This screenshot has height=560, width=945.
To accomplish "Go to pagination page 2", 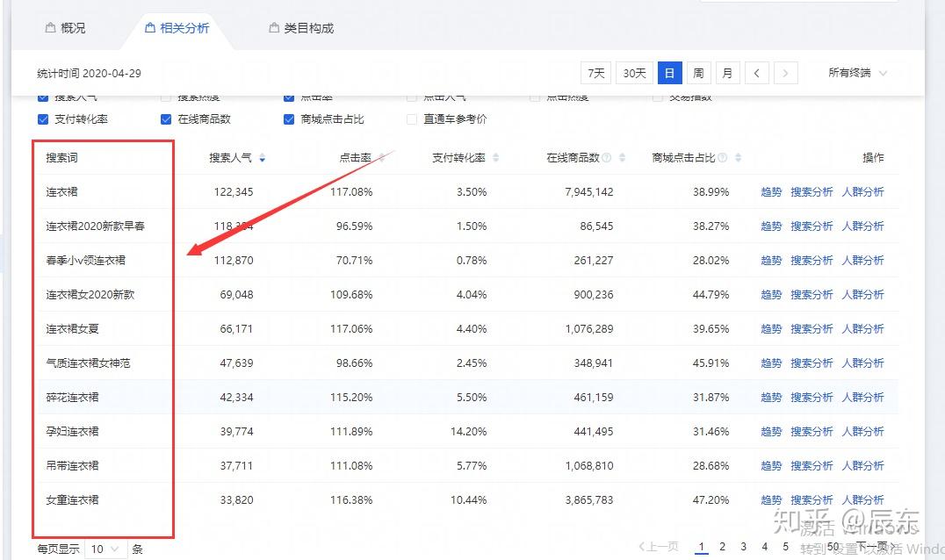I will pyautogui.click(x=722, y=547).
